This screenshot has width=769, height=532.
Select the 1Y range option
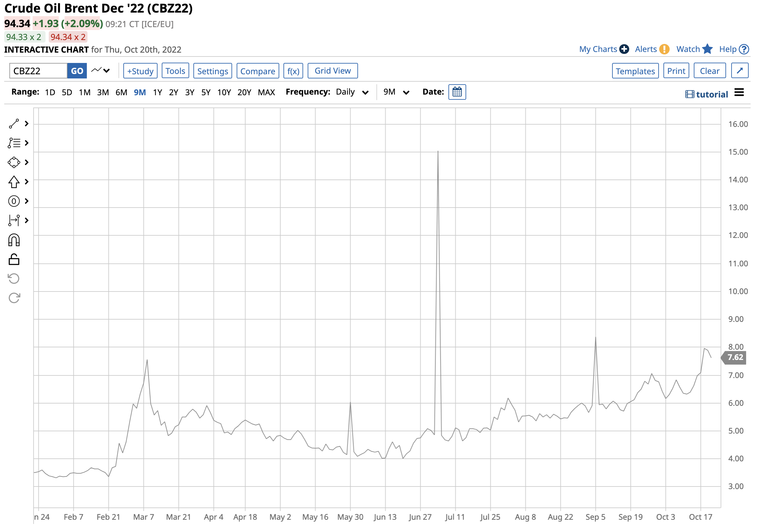157,92
